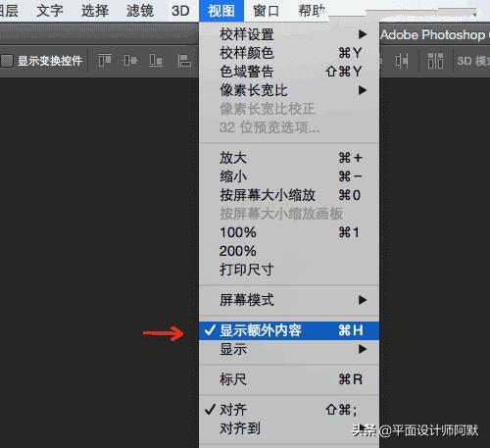Open the 对齐到 submenu
Image resolution: width=490 pixels, height=448 pixels.
(289, 428)
